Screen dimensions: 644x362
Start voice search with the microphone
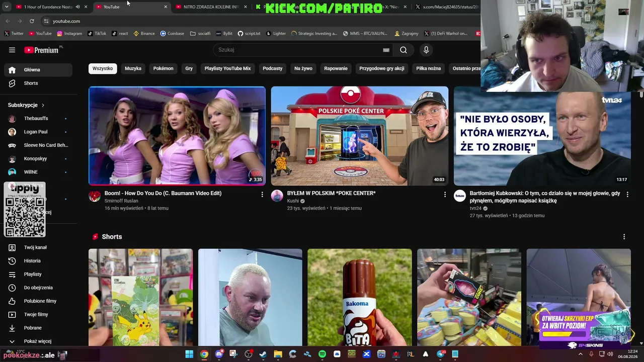click(x=426, y=50)
